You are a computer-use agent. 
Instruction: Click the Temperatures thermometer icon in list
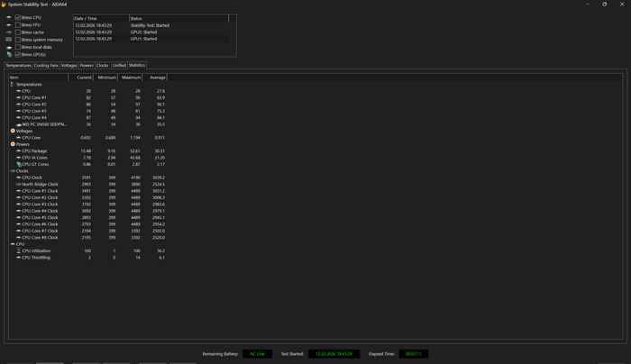click(13, 84)
